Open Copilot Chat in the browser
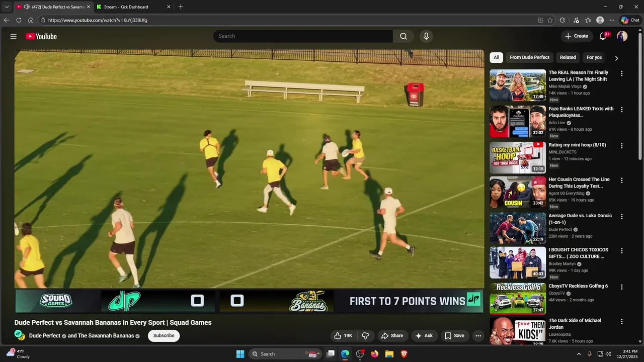644x362 pixels. (630, 20)
